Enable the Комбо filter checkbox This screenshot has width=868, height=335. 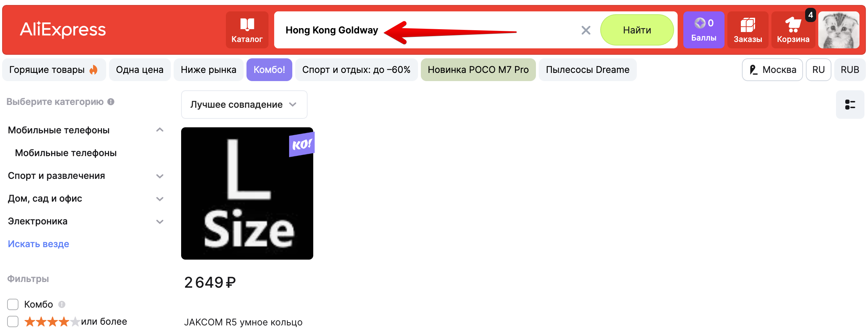(x=13, y=304)
